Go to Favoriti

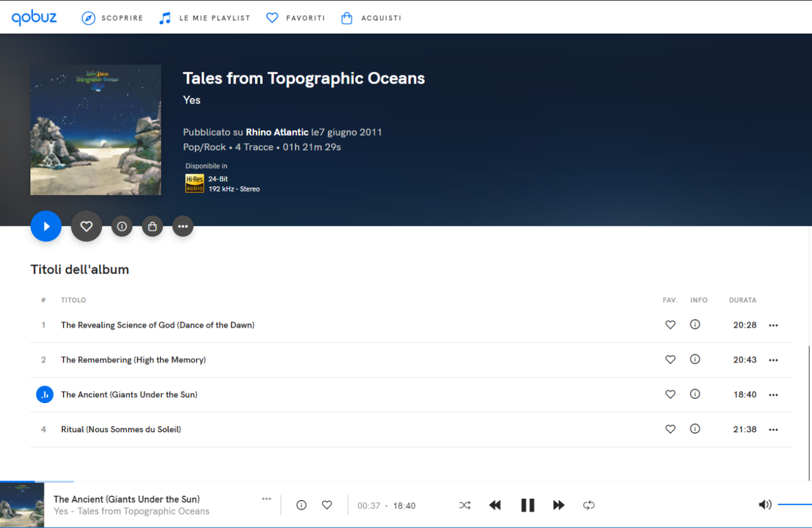tap(295, 18)
